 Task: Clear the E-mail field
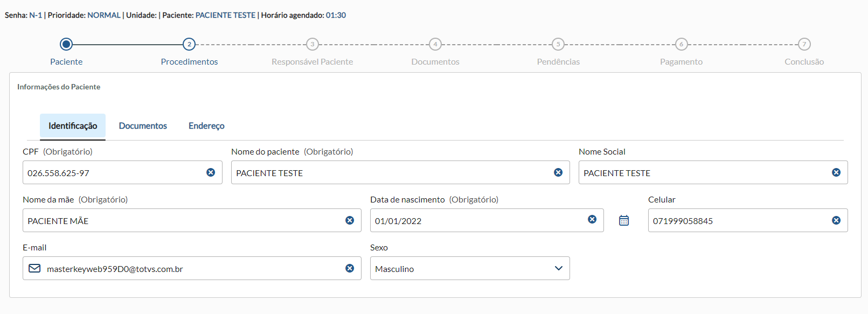click(350, 268)
